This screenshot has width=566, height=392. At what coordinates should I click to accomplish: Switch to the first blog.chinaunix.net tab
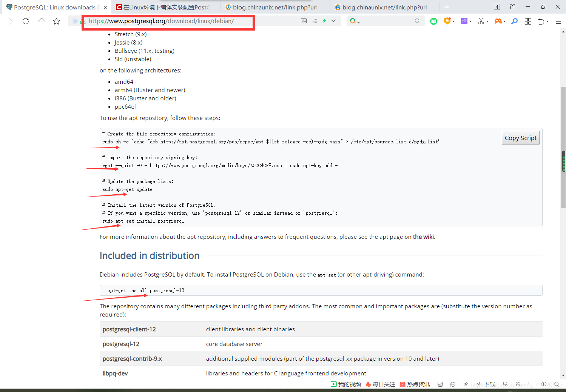[x=275, y=7]
